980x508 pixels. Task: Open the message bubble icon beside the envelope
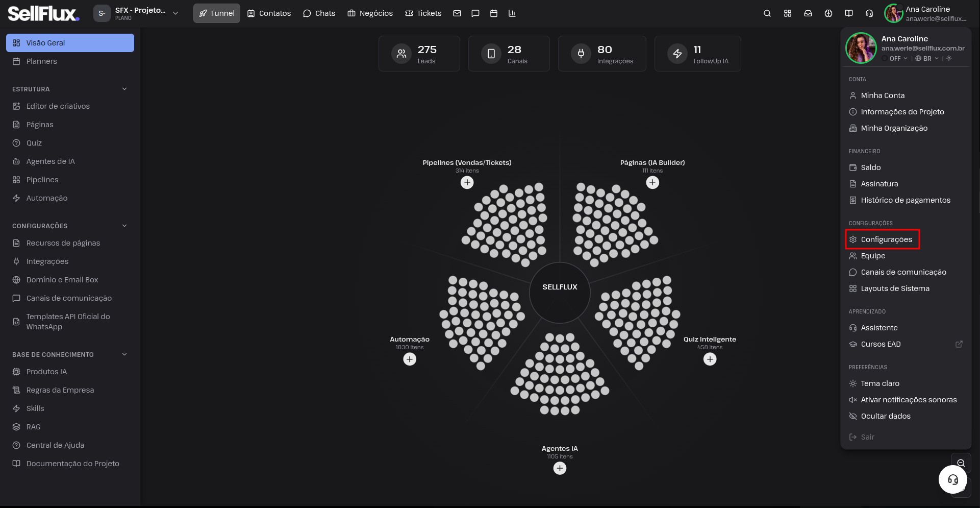[475, 13]
